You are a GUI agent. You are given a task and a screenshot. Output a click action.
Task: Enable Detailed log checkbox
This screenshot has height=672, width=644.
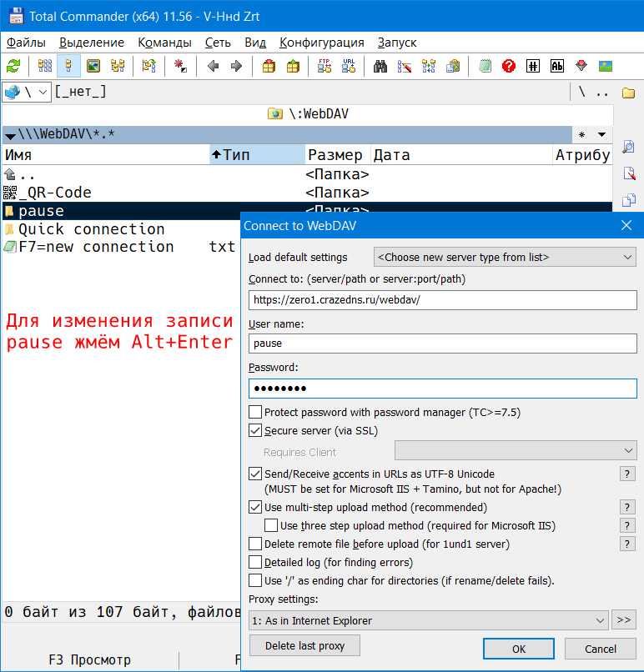pos(255,563)
